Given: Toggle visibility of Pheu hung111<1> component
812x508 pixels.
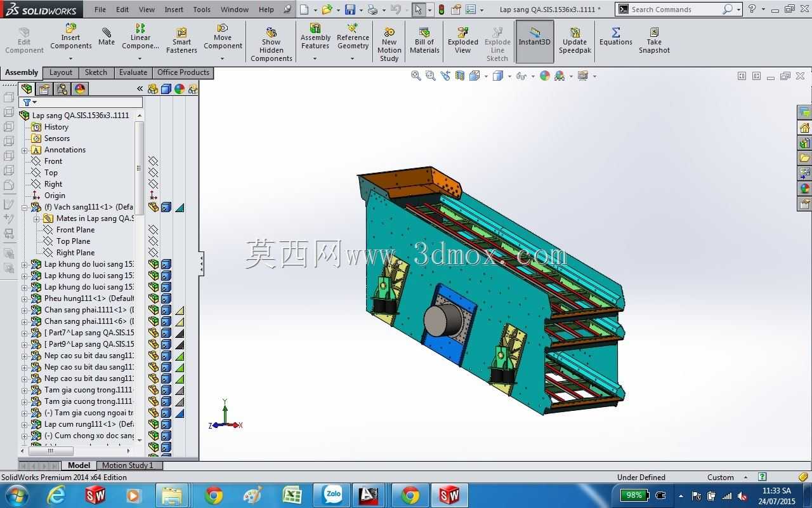Looking at the screenshot, I should pos(154,298).
